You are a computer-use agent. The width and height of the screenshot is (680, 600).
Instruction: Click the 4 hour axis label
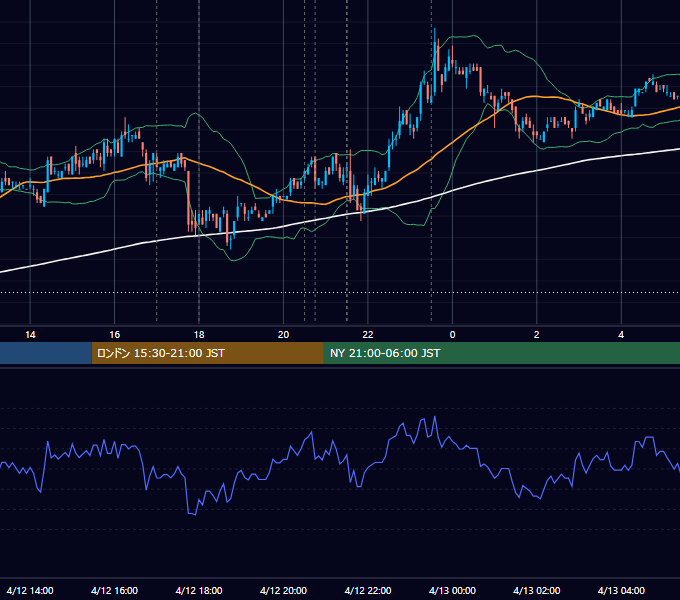pos(621,335)
